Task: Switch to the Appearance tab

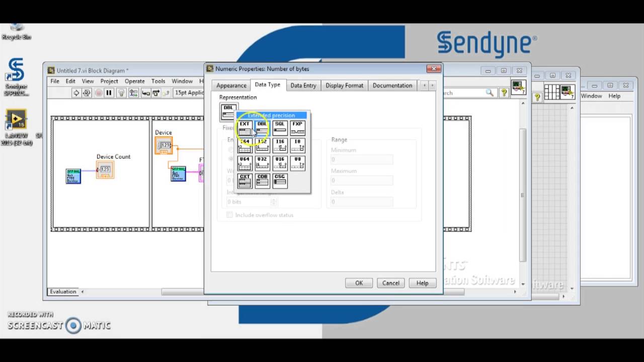Action: point(231,85)
